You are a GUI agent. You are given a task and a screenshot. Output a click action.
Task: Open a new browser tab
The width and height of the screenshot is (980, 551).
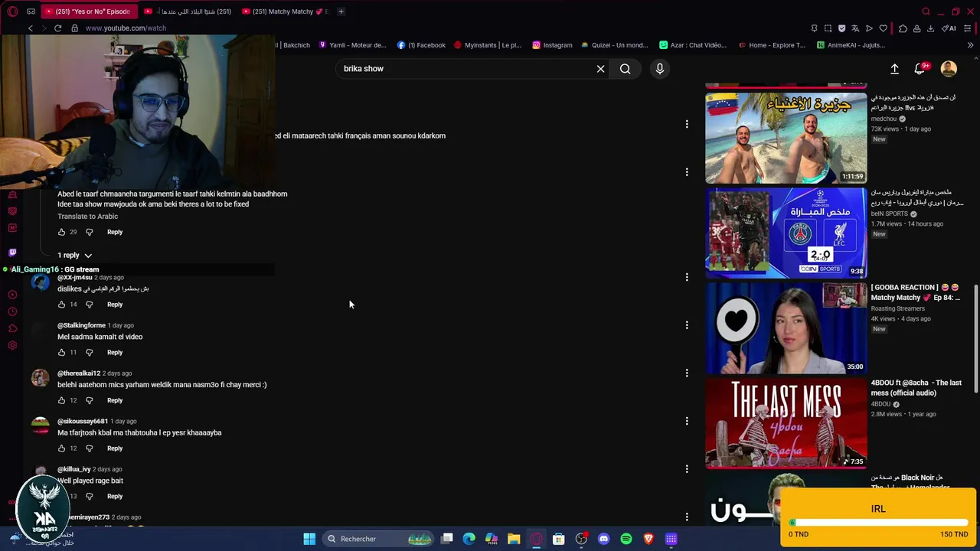click(x=341, y=11)
